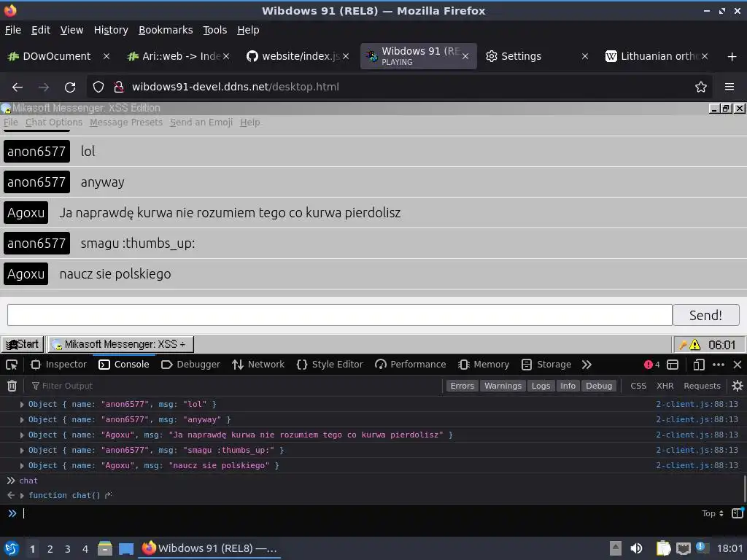Toggle the Logs filter
747x560 pixels.
point(541,386)
